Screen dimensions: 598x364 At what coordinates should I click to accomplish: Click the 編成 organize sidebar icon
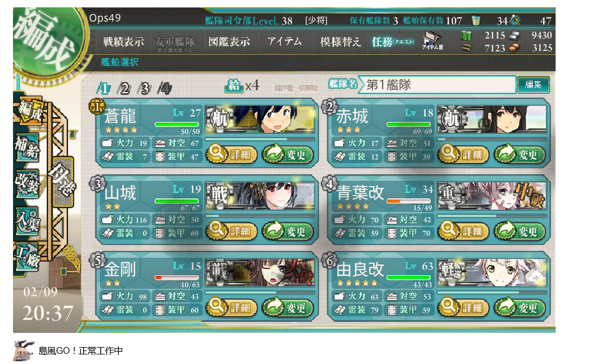(x=30, y=111)
